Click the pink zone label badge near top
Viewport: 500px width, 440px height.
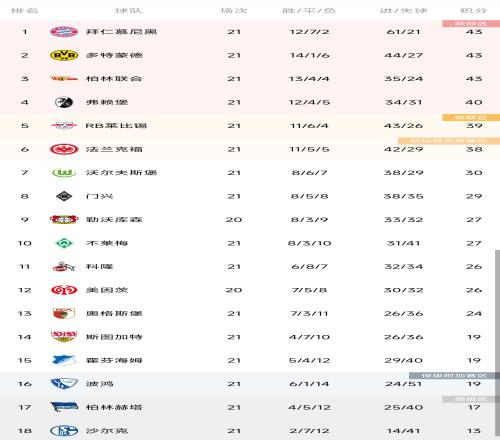471,23
